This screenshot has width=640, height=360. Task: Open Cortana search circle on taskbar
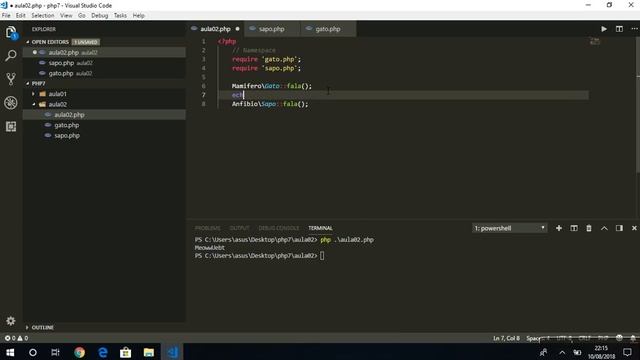click(x=33, y=352)
